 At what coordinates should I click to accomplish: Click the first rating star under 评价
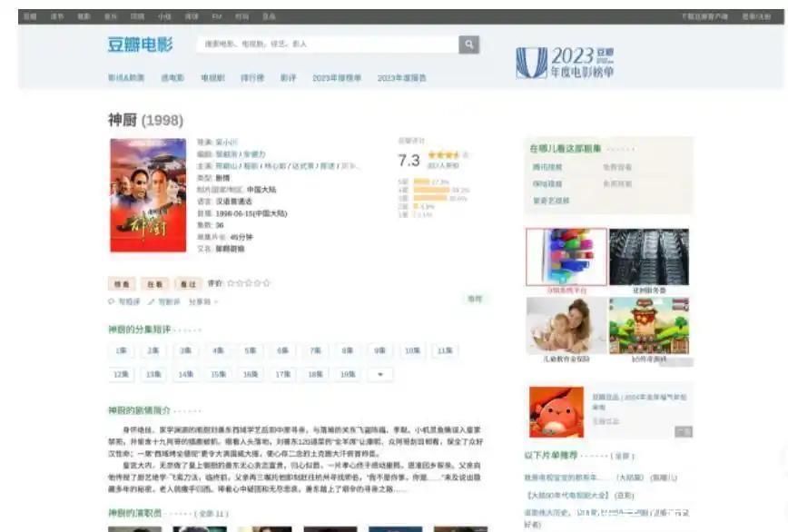(231, 283)
